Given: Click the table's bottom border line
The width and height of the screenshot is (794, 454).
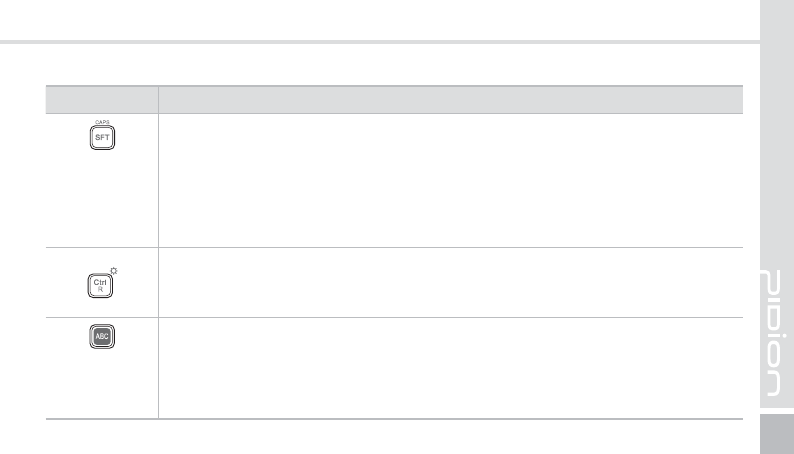Looking at the screenshot, I should point(400,418).
